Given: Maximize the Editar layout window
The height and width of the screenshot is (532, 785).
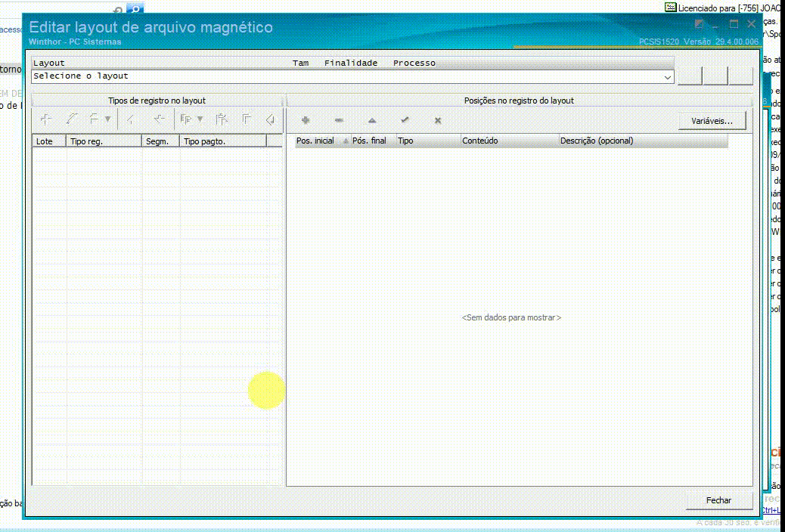Looking at the screenshot, I should pyautogui.click(x=734, y=24).
